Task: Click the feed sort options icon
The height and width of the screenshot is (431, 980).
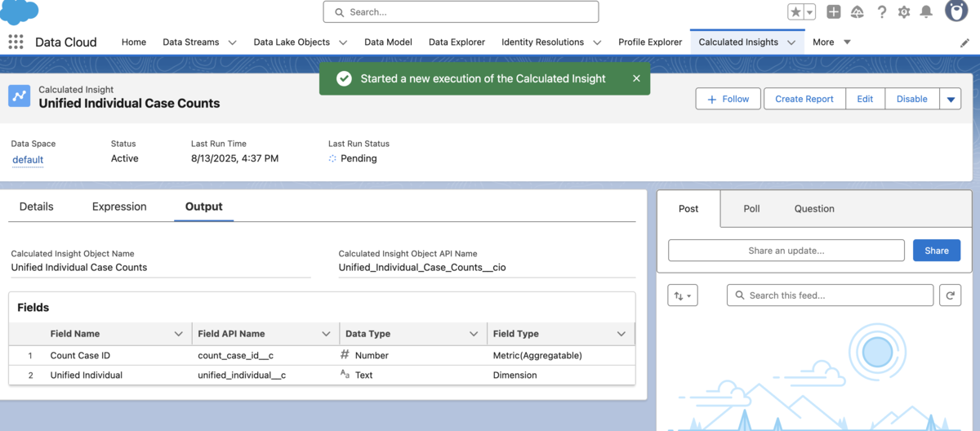Action: (x=683, y=295)
